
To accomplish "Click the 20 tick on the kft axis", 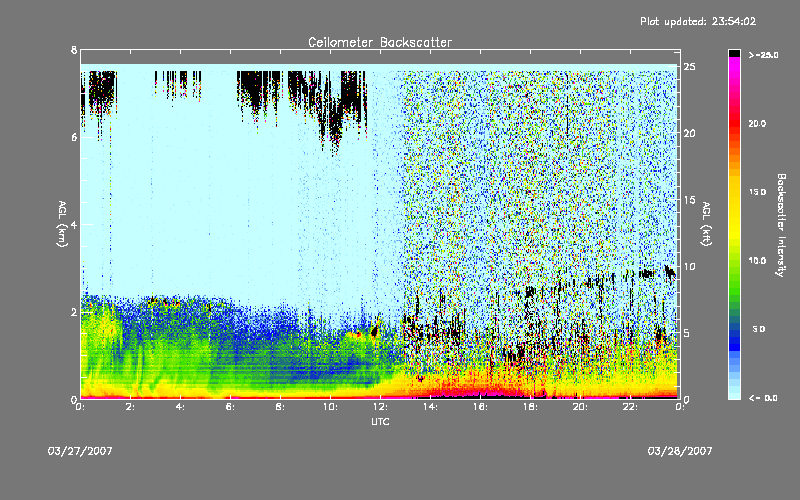I will 689,133.
